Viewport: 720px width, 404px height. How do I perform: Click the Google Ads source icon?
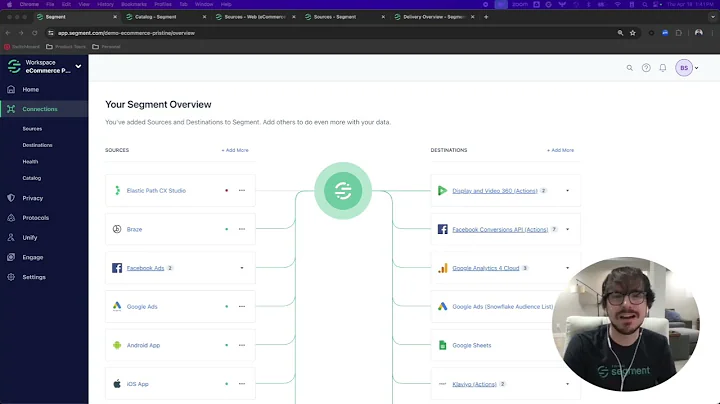click(x=117, y=306)
